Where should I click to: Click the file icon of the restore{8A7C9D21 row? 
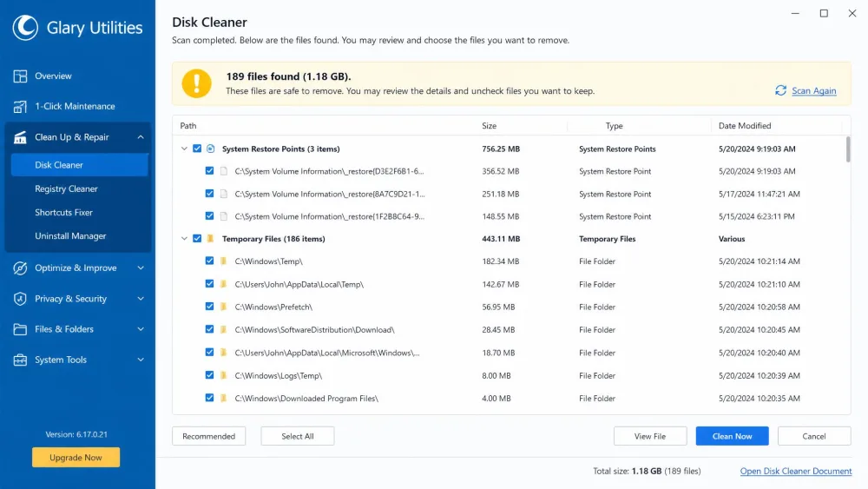click(224, 194)
